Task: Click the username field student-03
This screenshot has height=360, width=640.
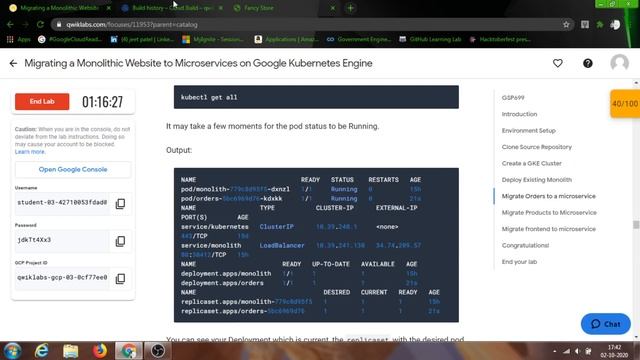Action: [x=62, y=203]
